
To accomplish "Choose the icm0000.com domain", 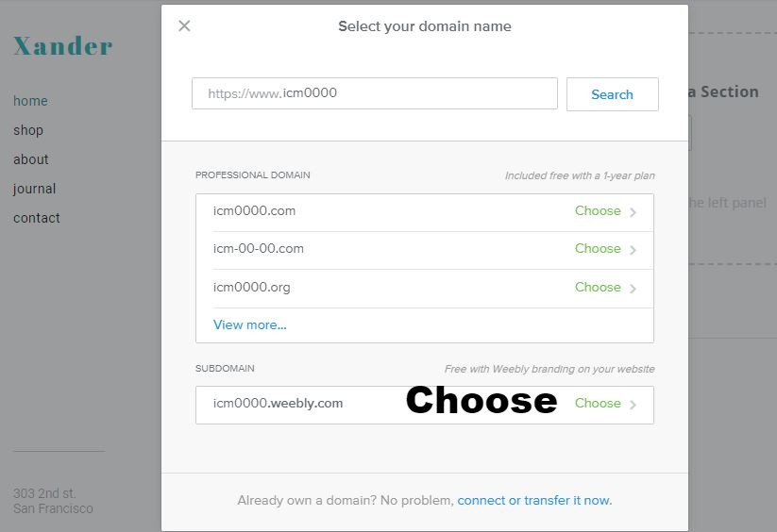I will 598,211.
